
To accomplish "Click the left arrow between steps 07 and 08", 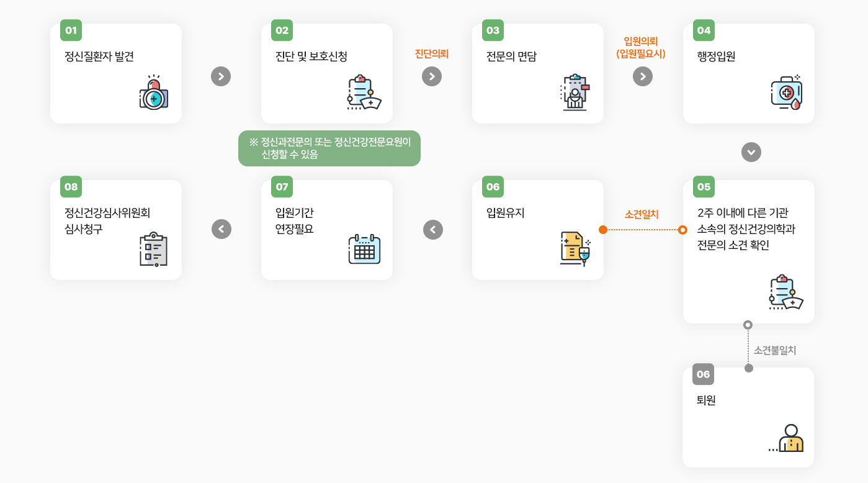I will 221,229.
